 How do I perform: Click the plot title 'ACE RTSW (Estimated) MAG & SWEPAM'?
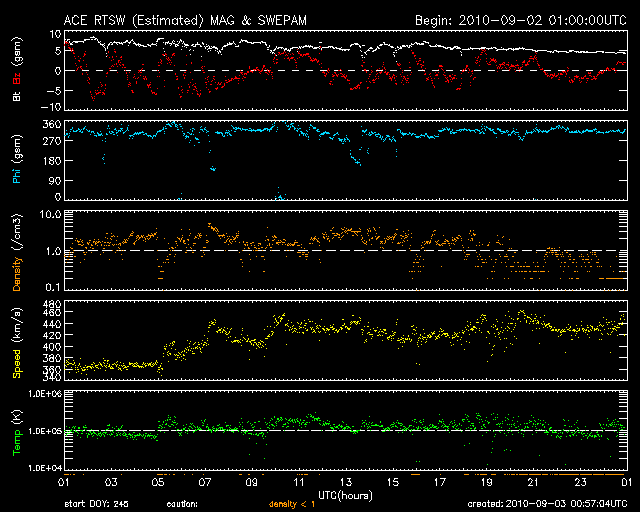pos(185,20)
